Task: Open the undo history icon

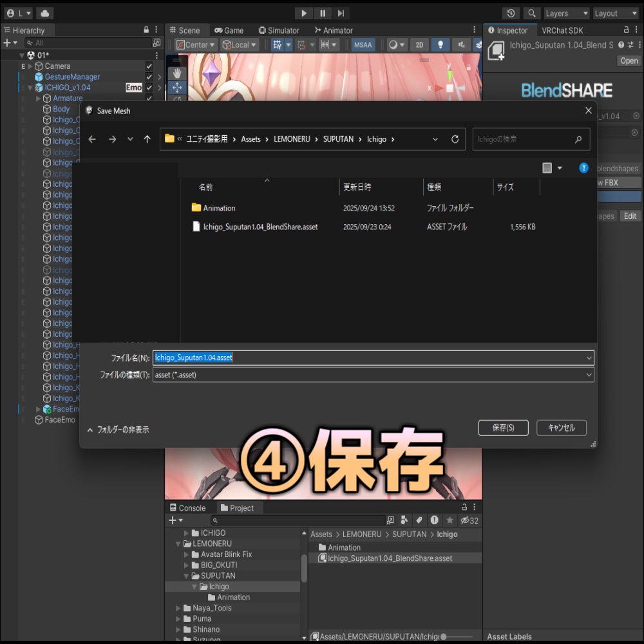Action: (511, 13)
